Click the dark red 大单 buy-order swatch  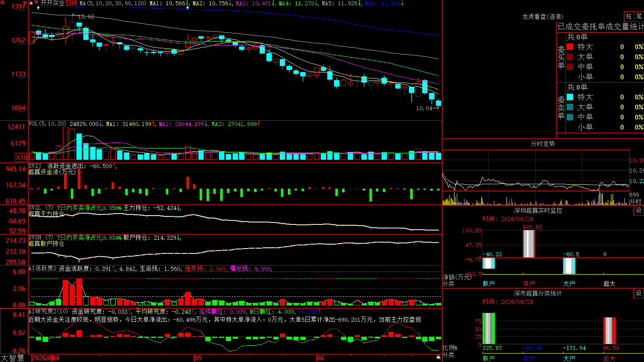[570, 57]
